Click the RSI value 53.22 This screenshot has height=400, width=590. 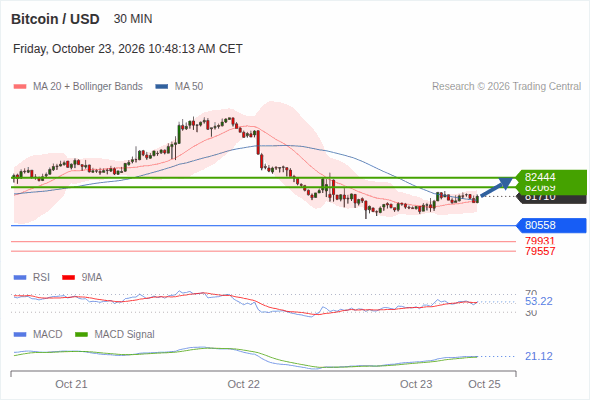(x=539, y=301)
